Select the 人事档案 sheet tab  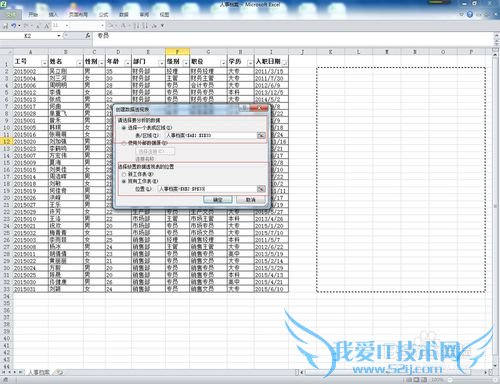(x=39, y=372)
